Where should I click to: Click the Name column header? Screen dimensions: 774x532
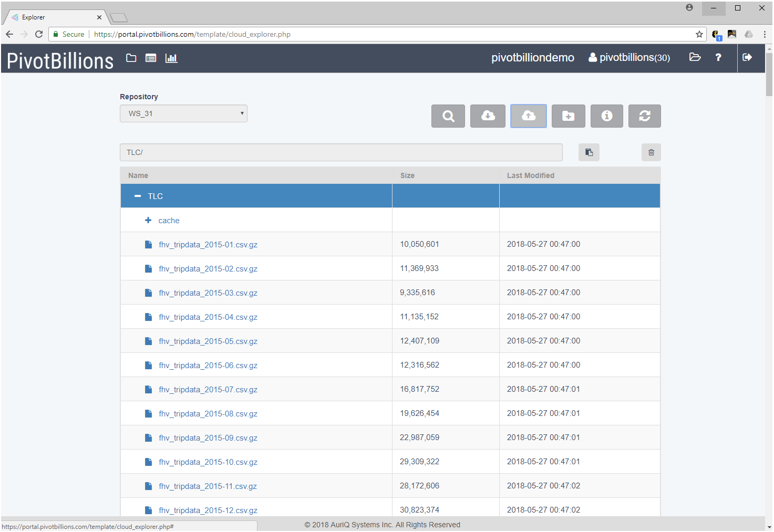138,175
